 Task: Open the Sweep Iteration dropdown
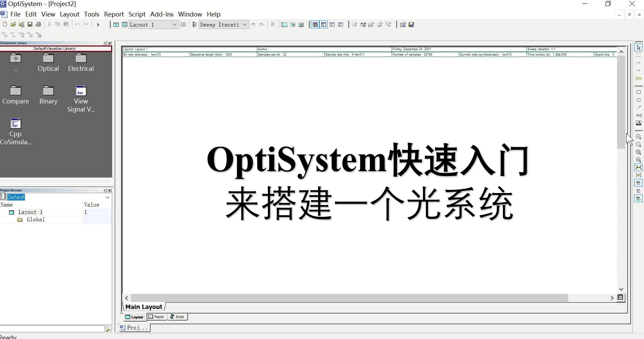pyautogui.click(x=244, y=25)
